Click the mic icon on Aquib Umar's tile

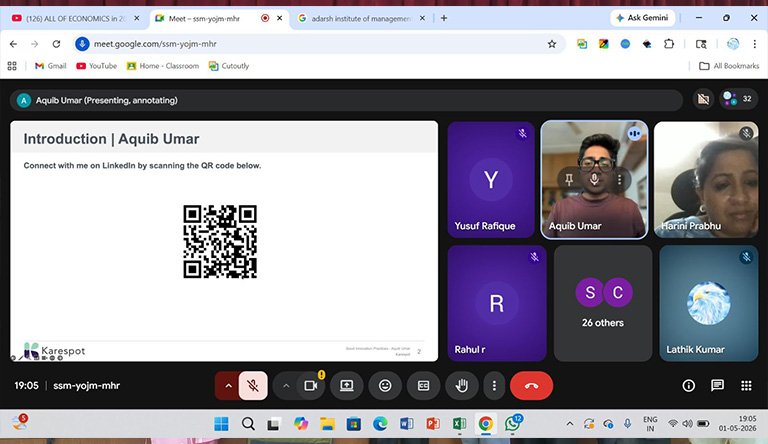click(594, 179)
